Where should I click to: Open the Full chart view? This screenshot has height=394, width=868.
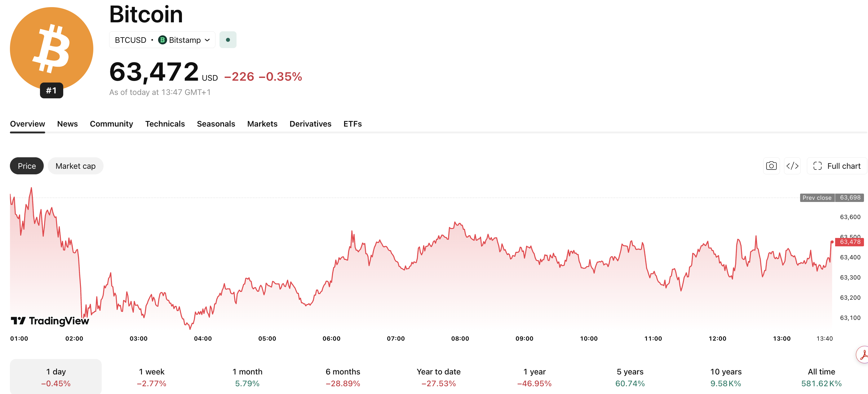point(837,166)
